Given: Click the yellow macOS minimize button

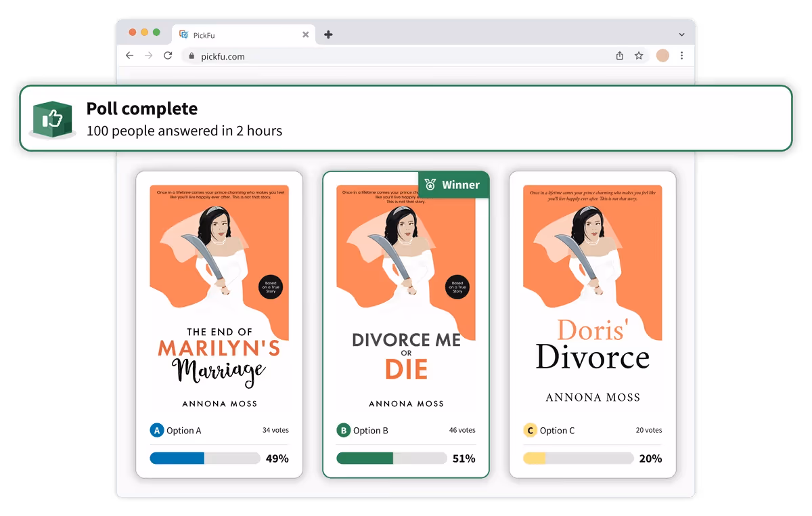Looking at the screenshot, I should [145, 33].
